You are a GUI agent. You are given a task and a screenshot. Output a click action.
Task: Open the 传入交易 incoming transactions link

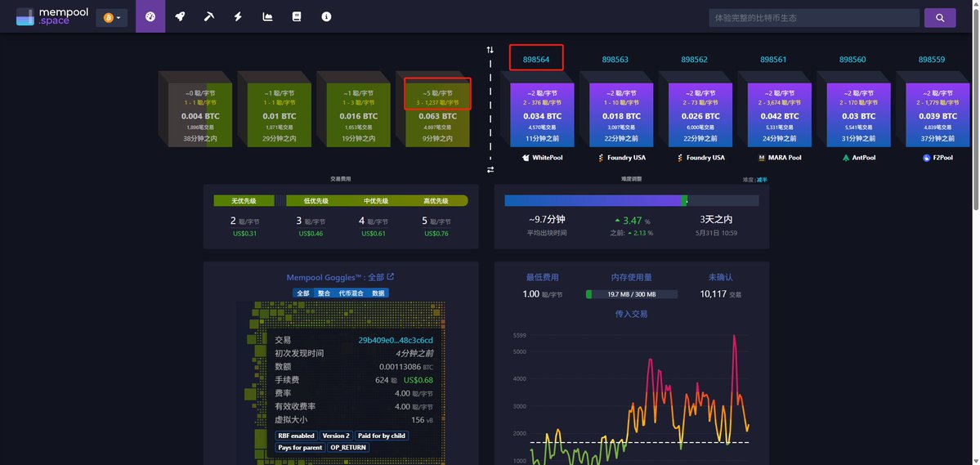[x=631, y=314]
